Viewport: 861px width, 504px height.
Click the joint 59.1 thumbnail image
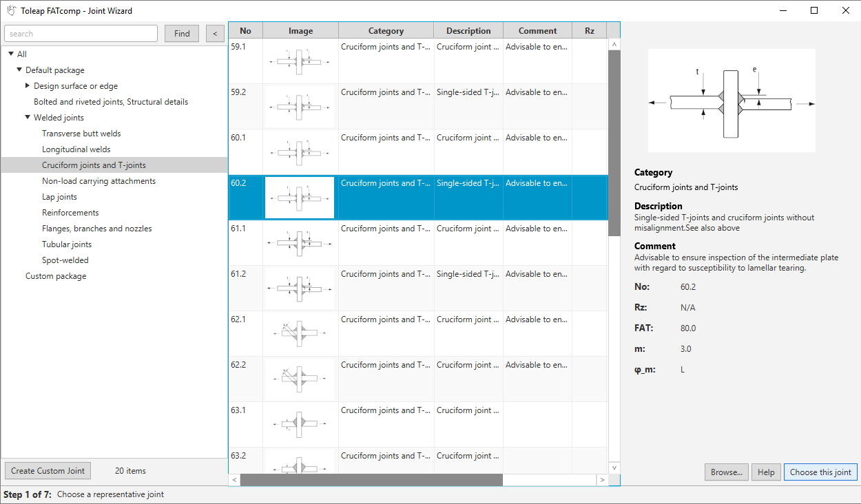300,61
